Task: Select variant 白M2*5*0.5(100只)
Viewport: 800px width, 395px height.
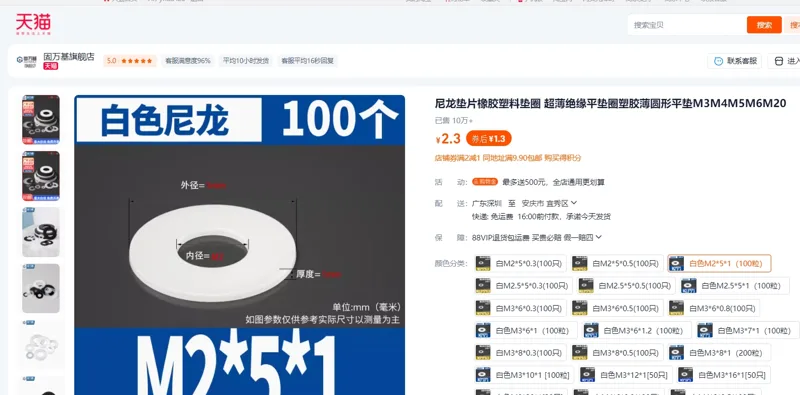Action: [617, 263]
